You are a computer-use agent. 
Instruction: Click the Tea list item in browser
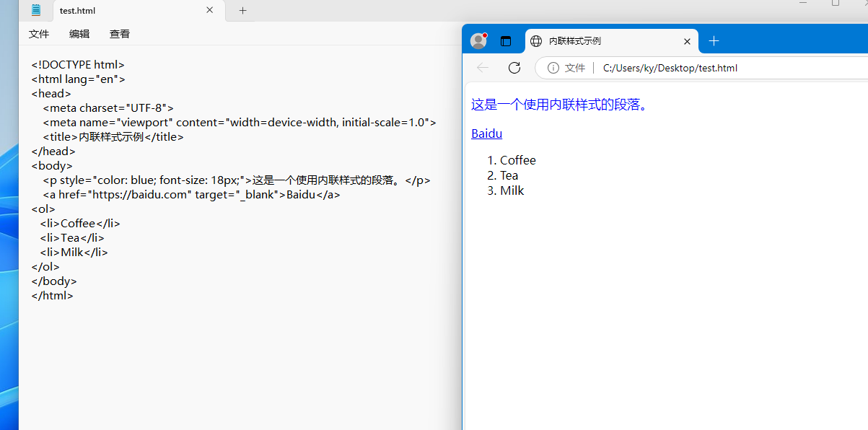[x=509, y=175]
